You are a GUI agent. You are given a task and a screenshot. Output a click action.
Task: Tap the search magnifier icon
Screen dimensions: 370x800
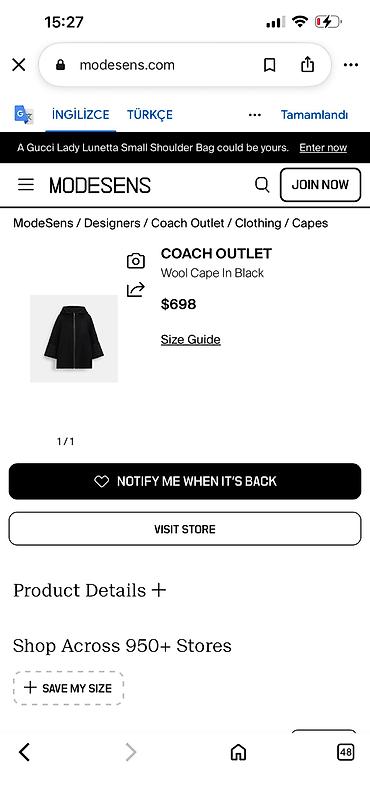tap(262, 185)
